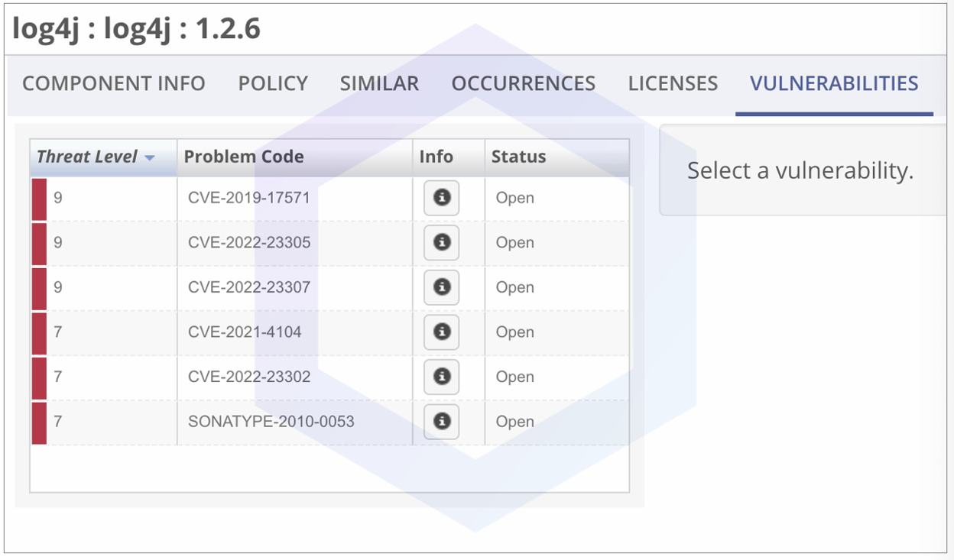Open info icon for CVE-2019-17571
The image size is (954, 560).
pos(441,198)
